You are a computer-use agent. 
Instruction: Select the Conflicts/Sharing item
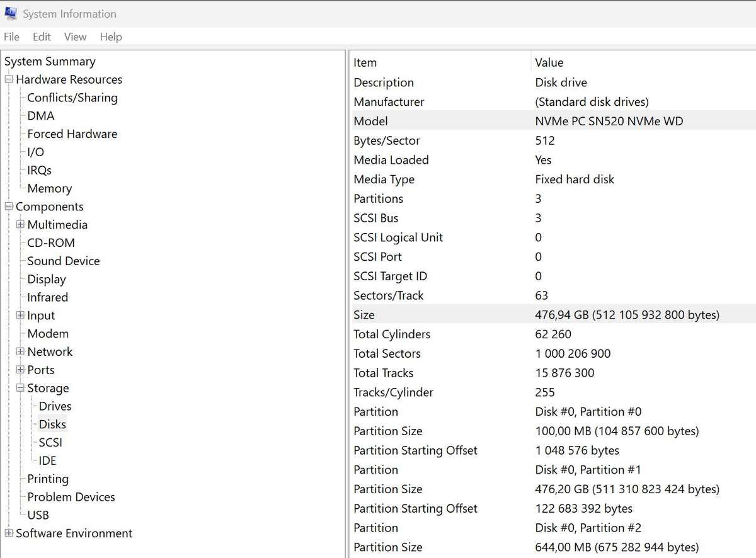tap(72, 98)
